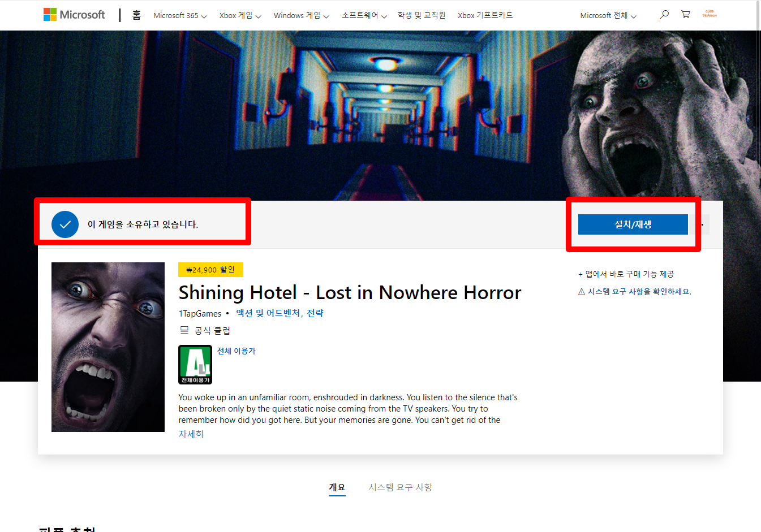Image resolution: width=761 pixels, height=532 pixels.
Task: Switch to the 개요 tab
Action: pos(337,487)
